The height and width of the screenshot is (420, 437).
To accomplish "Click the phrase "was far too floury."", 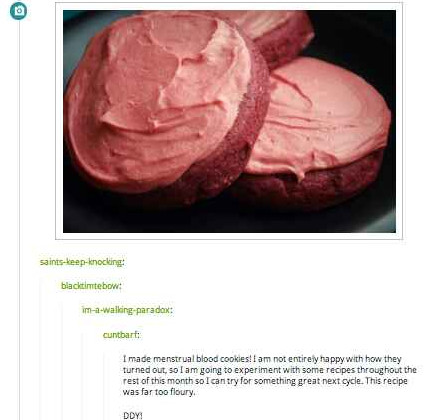I will click(x=159, y=392).
